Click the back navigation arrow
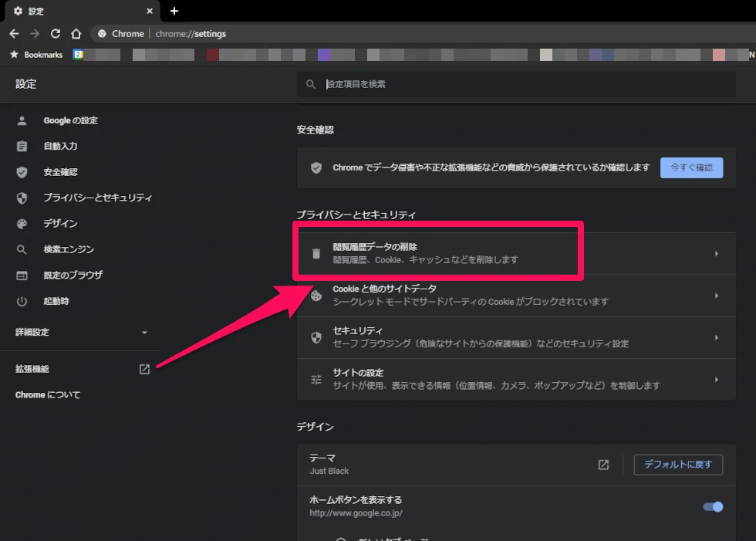756x541 pixels. (x=14, y=33)
